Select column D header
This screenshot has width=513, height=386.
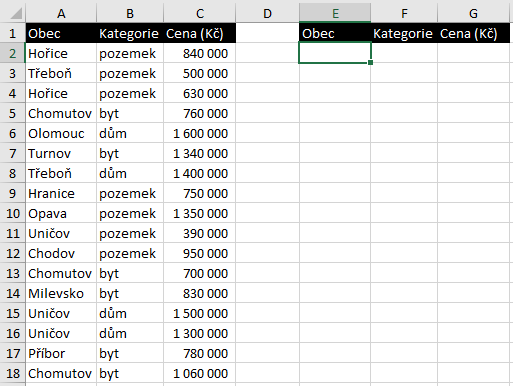click(267, 13)
